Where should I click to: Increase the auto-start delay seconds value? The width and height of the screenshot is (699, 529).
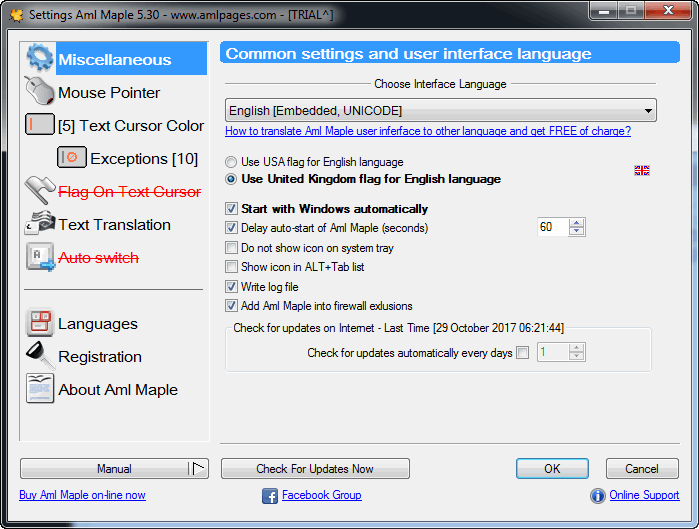(x=576, y=223)
